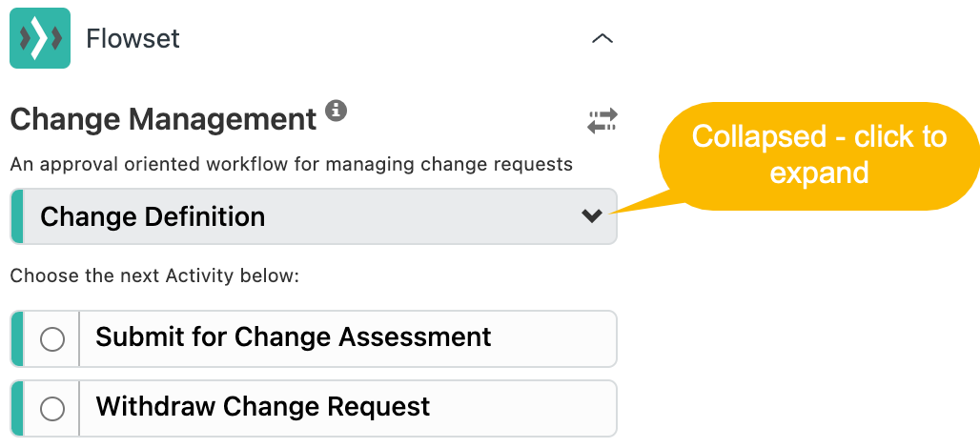Open the info icon beside Change Management
The width and height of the screenshot is (980, 448).
point(337,110)
